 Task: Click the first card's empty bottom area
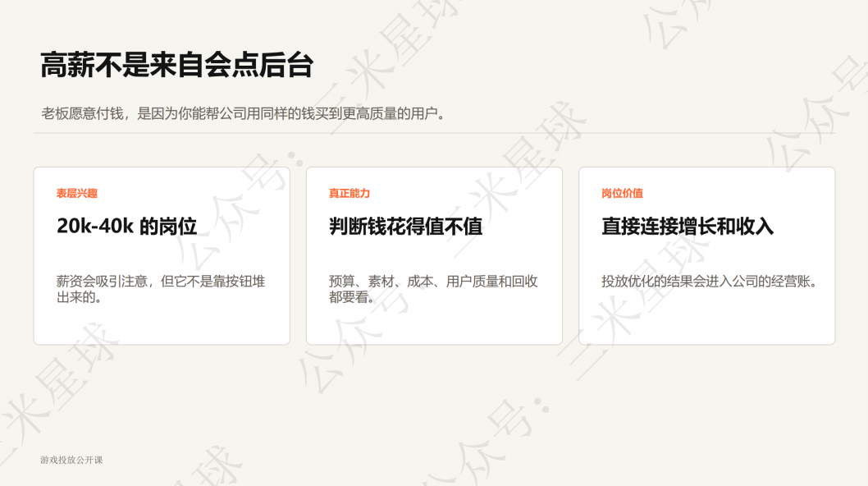[162, 325]
